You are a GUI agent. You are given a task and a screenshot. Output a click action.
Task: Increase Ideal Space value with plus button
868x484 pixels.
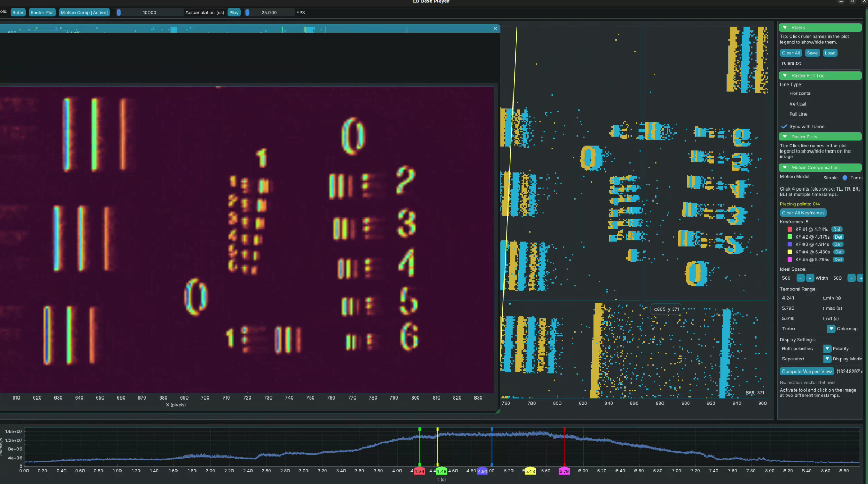[x=810, y=278]
